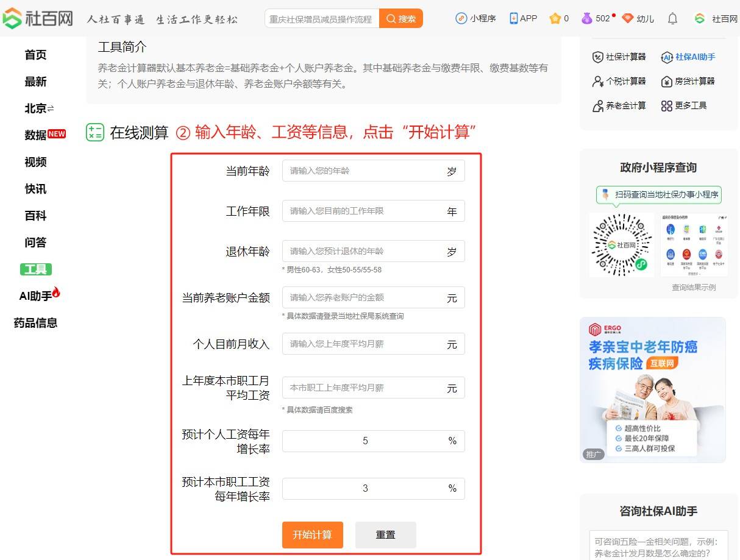Click the APP download phone icon
Viewport: 740px width, 560px height.
pos(514,18)
